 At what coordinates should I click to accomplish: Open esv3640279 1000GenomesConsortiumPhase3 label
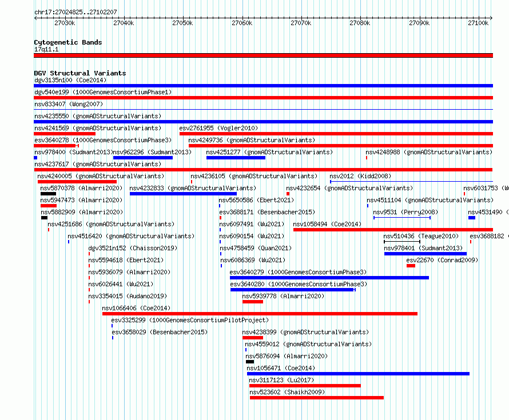[298, 272]
